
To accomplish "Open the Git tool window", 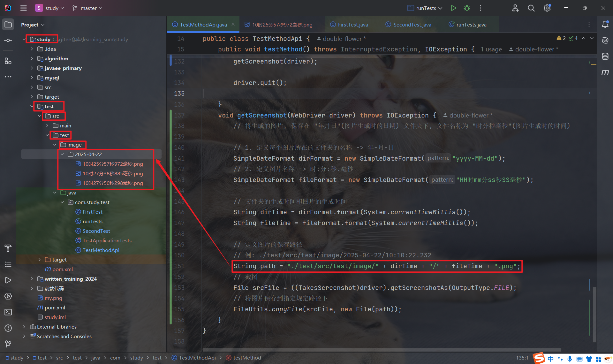I will [8, 344].
